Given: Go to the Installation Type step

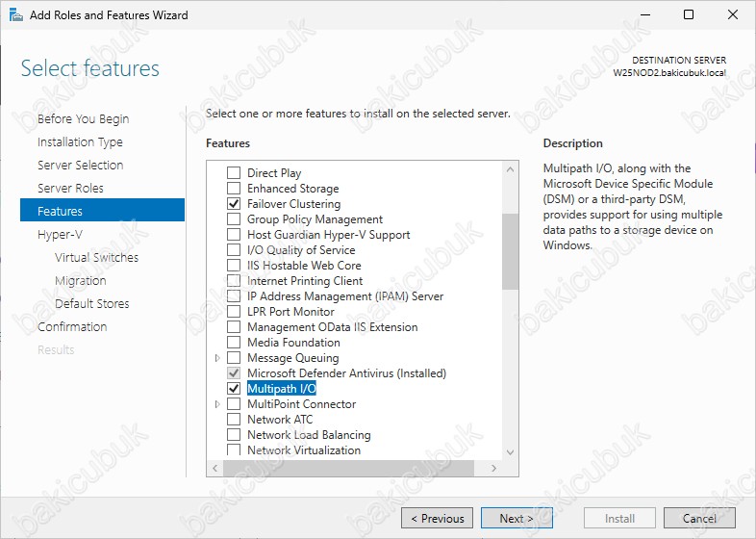Looking at the screenshot, I should (x=80, y=141).
